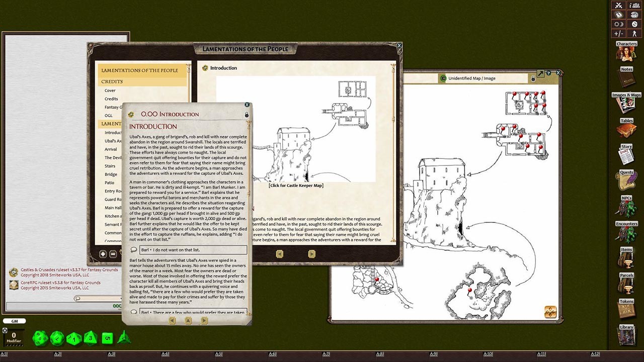The height and width of the screenshot is (362, 644).
Task: Toggle the lock on the 0.00 Introduction window
Action: pyautogui.click(x=247, y=115)
